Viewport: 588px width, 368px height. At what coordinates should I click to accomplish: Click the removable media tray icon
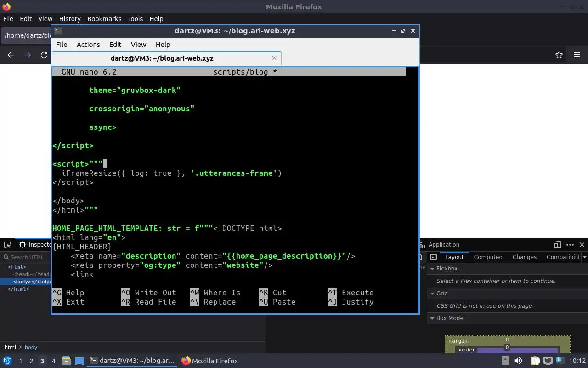[505, 361]
